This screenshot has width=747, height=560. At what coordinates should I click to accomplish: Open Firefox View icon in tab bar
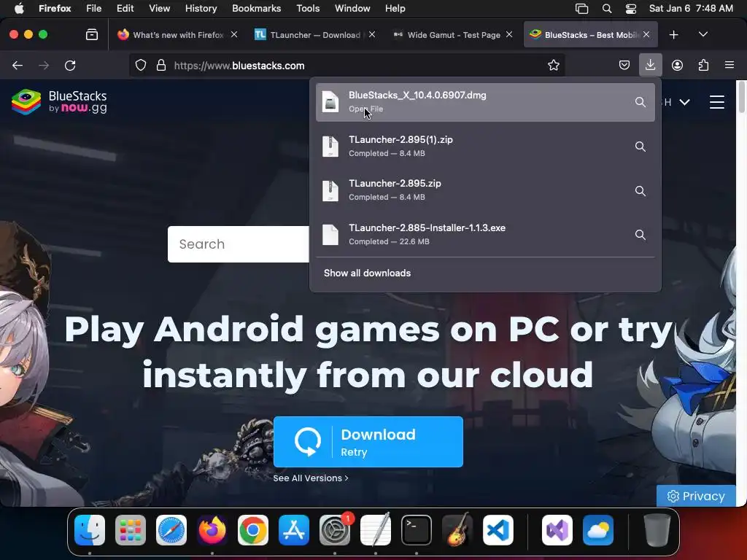point(92,35)
